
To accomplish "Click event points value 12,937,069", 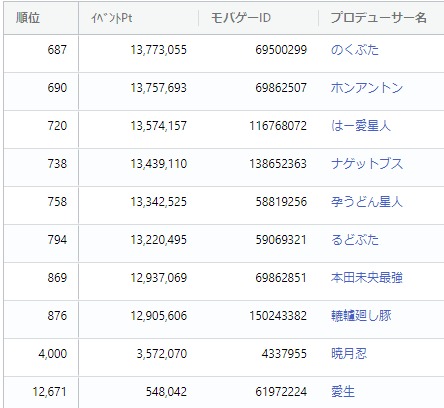I will click(159, 278).
